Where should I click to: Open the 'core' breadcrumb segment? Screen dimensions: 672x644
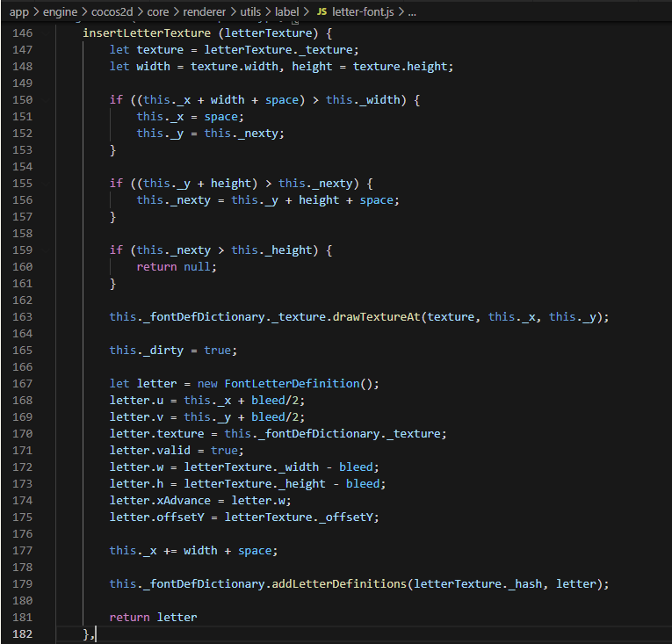pos(158,11)
